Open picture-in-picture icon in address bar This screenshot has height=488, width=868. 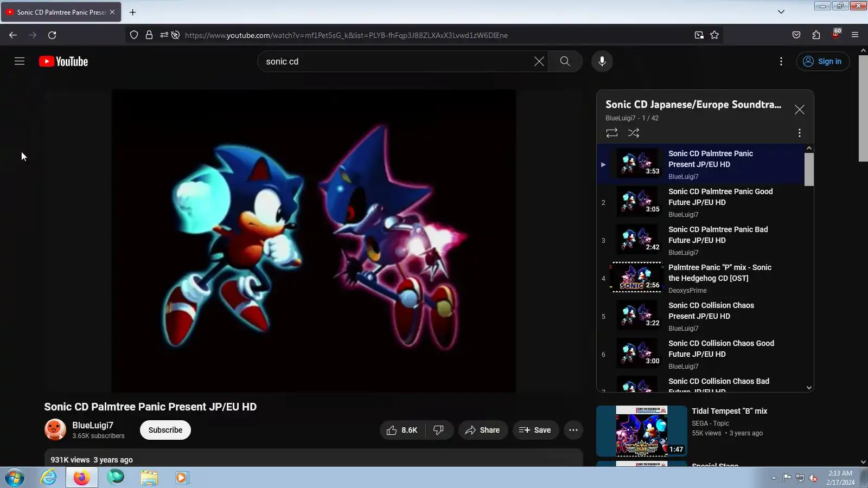pos(699,35)
